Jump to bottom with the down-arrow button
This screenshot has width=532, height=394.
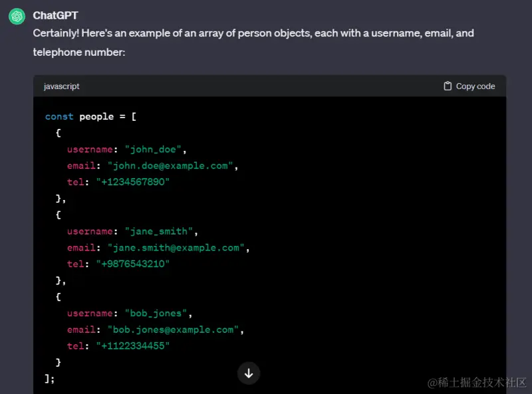249,373
